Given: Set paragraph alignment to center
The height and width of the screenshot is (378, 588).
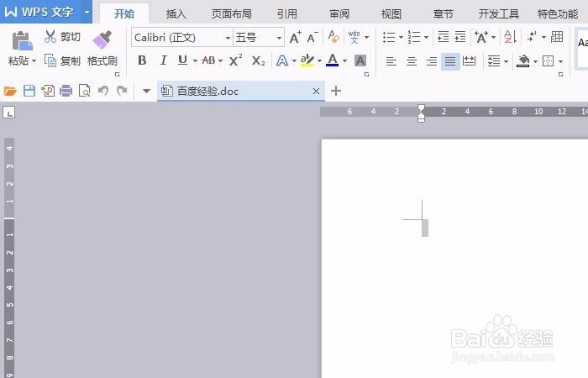Looking at the screenshot, I should (x=412, y=60).
